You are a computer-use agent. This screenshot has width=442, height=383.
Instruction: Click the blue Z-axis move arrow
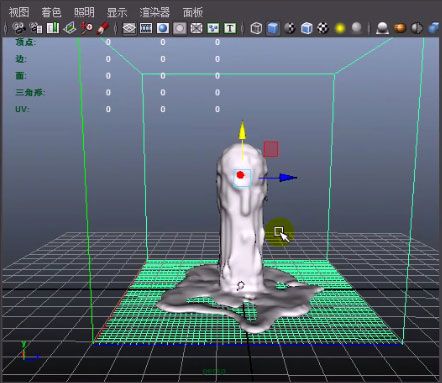pos(287,177)
